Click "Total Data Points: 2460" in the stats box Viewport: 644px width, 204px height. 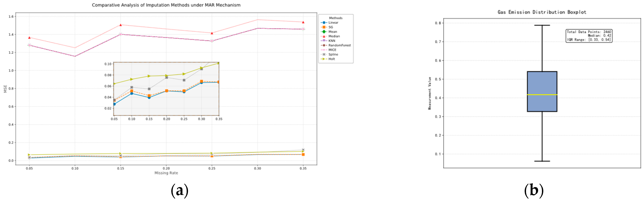click(x=589, y=32)
